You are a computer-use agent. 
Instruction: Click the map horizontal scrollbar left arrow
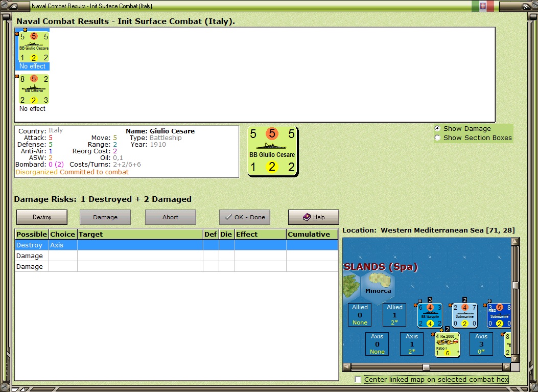[347, 367]
